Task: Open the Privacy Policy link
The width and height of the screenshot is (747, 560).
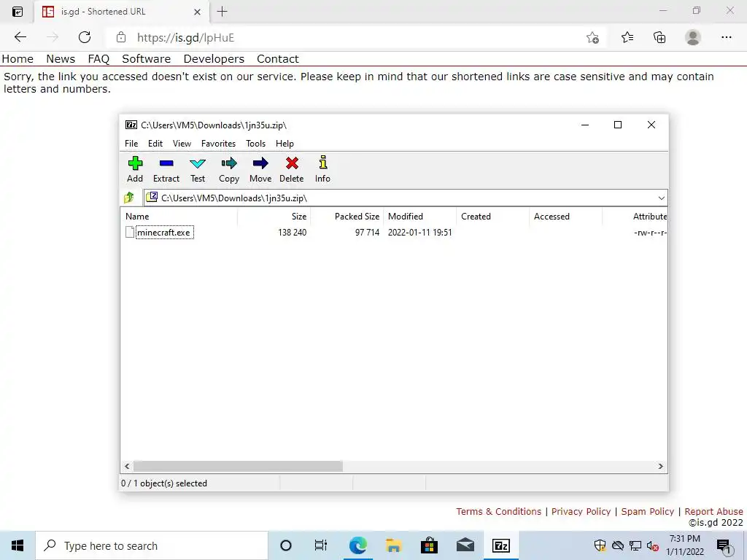Action: click(x=581, y=511)
